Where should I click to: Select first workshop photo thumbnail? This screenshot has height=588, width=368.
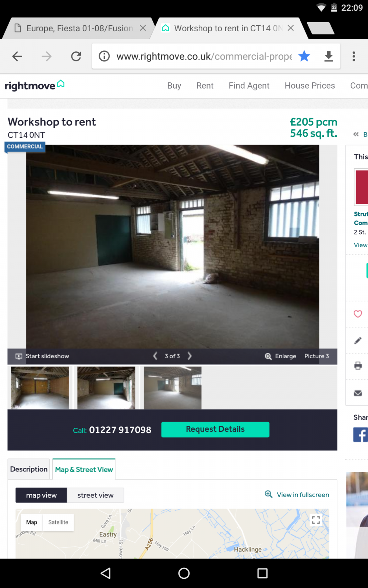coord(40,388)
